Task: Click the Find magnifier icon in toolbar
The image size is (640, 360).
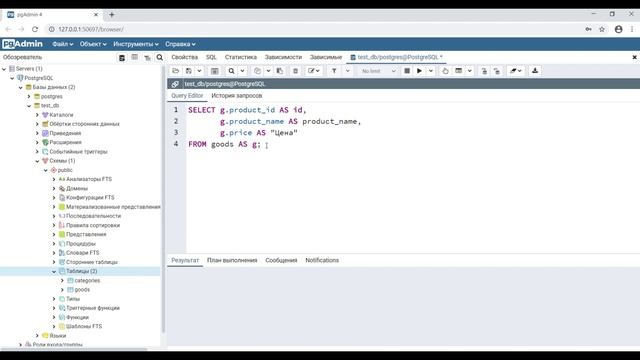Action: pyautogui.click(x=231, y=71)
